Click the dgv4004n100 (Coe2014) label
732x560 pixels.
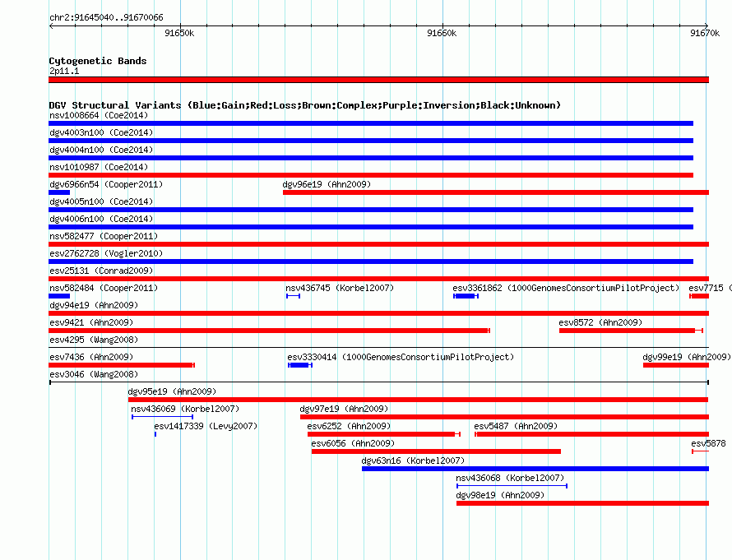101,150
